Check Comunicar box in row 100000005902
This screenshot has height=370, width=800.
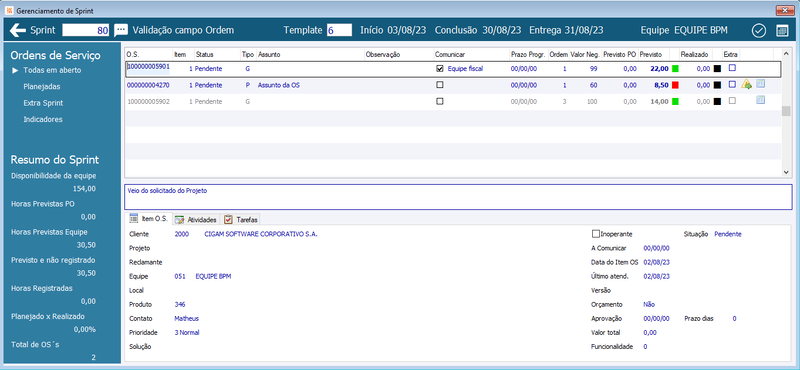440,101
